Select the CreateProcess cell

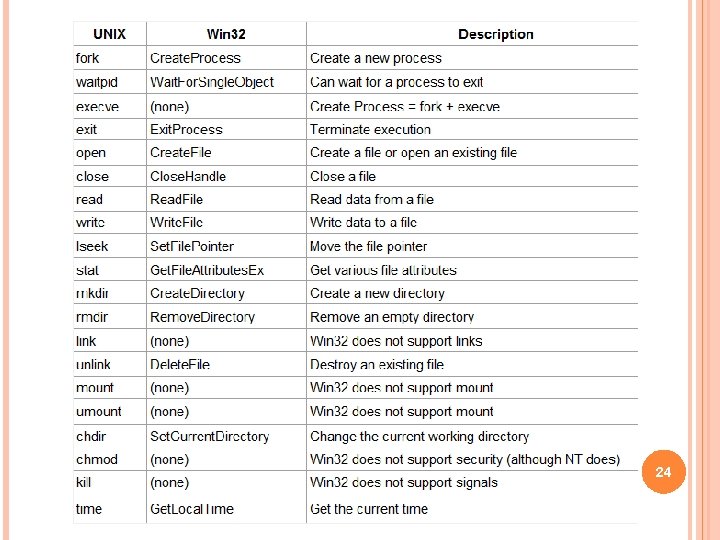pos(195,58)
